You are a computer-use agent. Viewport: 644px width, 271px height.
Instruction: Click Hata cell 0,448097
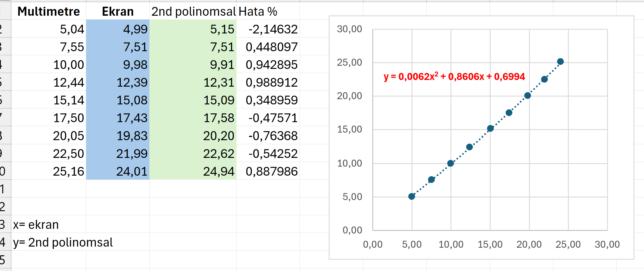point(268,47)
